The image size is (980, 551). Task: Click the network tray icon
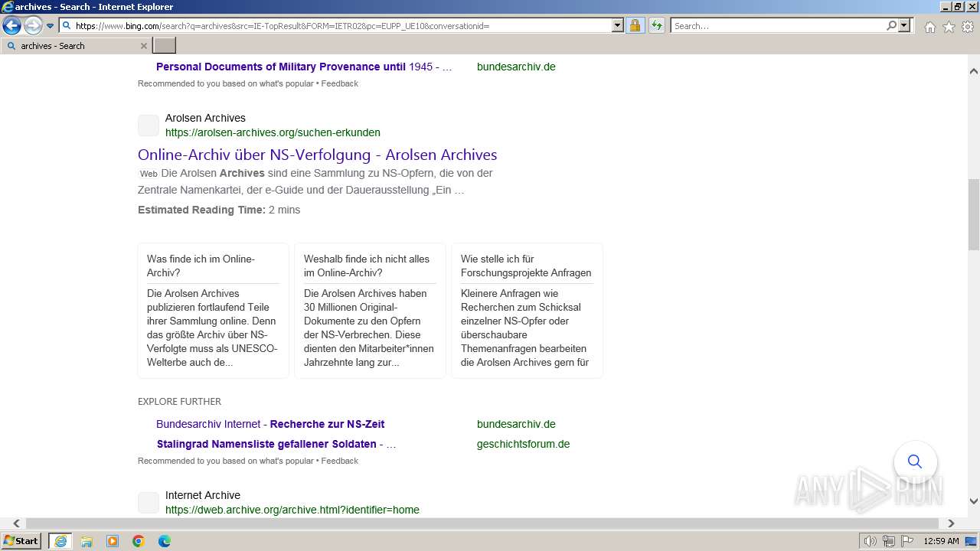tap(889, 541)
